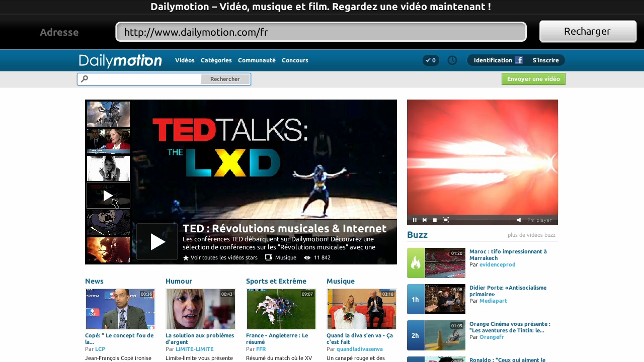Play the featured TED video with the large play button
The width and height of the screenshot is (644, 362).
157,242
